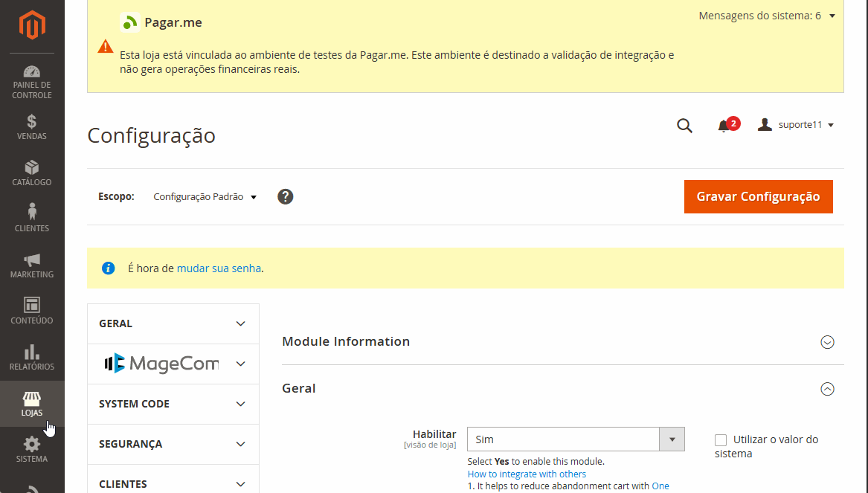
Task: Open the Habilitar dropdown
Action: (x=575, y=439)
